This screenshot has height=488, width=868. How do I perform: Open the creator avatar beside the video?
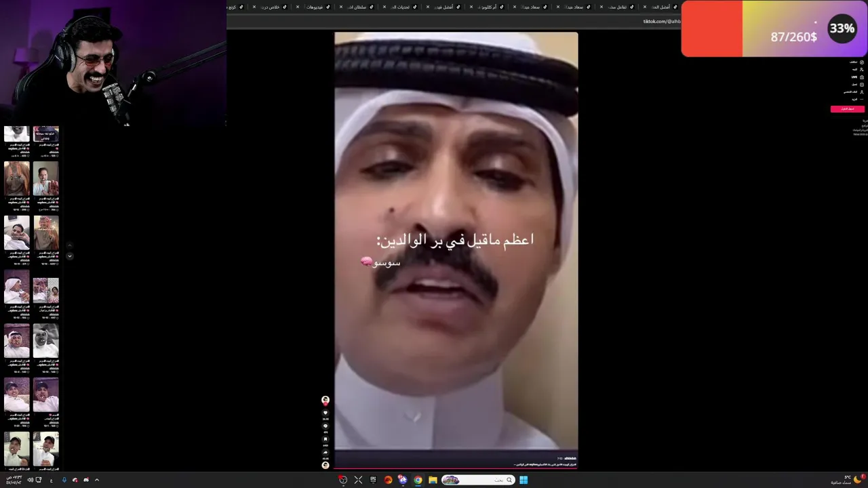pos(325,400)
